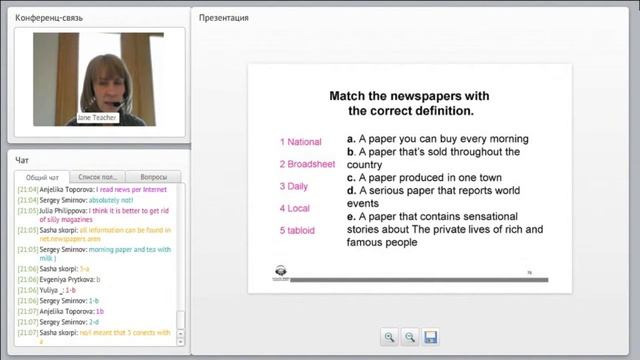Click Sasha skorpi's 'all information can be found' message
Screen dimensions: 640x360
pyautogui.click(x=94, y=234)
